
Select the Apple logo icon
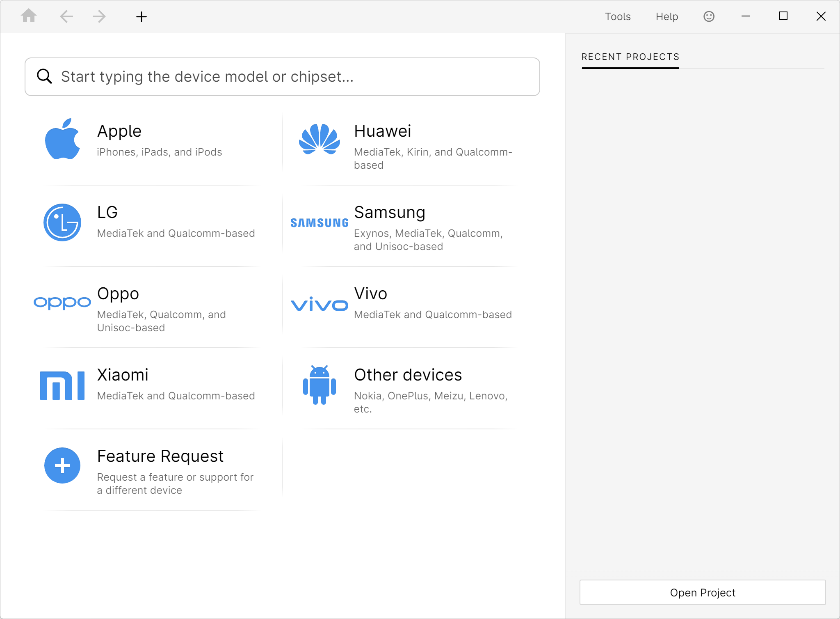[62, 139]
